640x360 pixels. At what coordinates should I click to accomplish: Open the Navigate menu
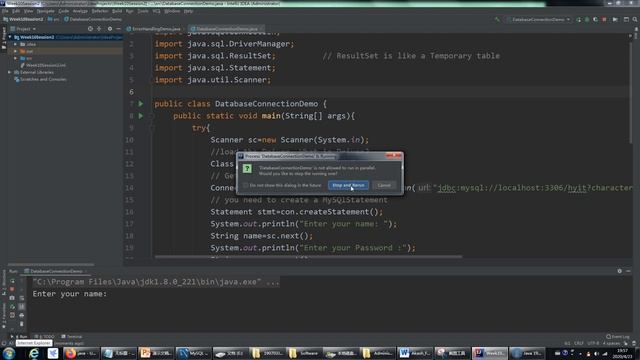tap(45, 11)
